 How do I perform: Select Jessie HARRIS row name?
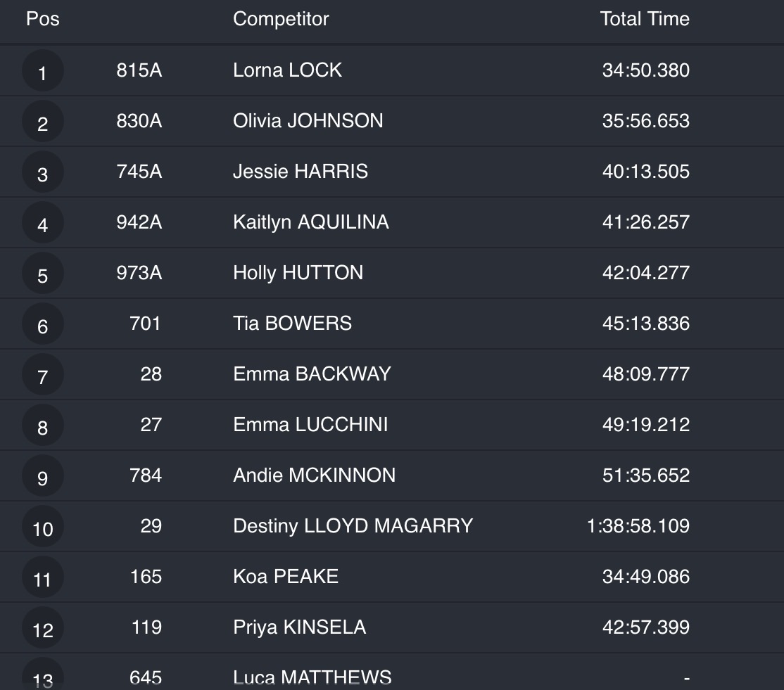[x=301, y=172]
